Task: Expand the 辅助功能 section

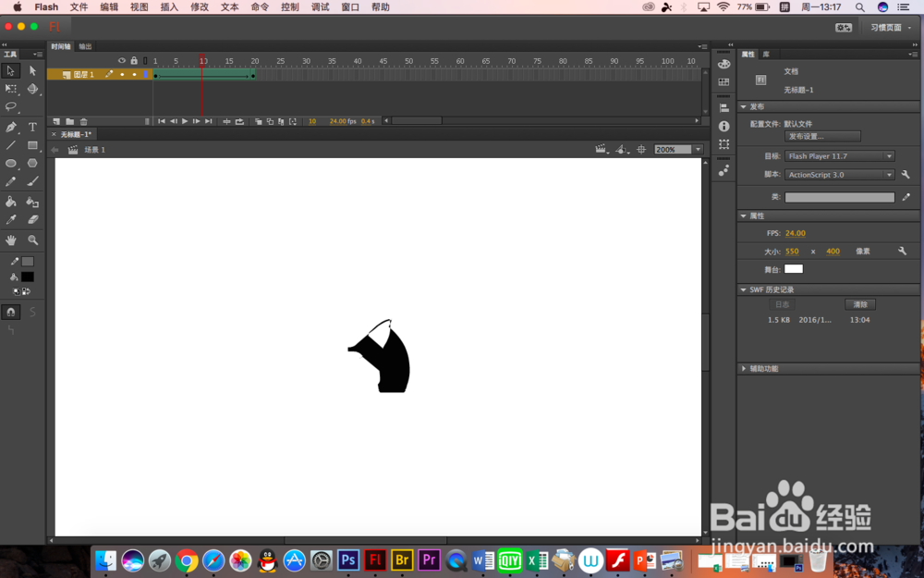Action: point(744,369)
